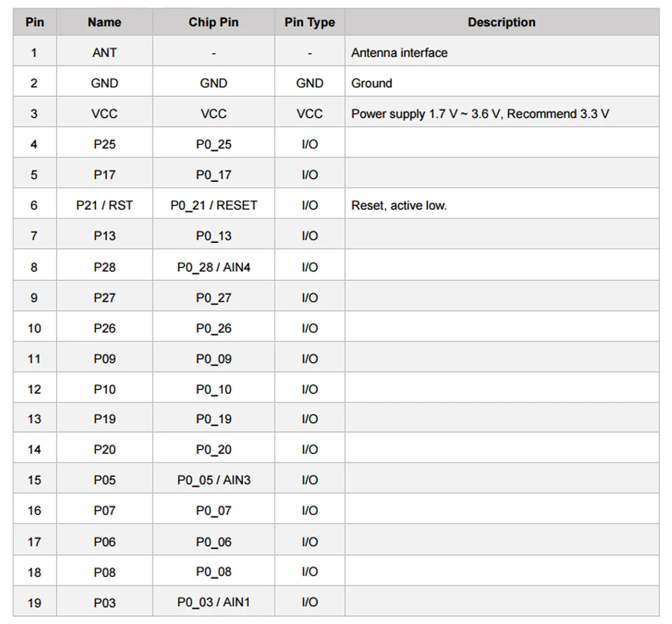
Task: Click the P0_21 / RESET chip pin cell
Action: coord(213,205)
